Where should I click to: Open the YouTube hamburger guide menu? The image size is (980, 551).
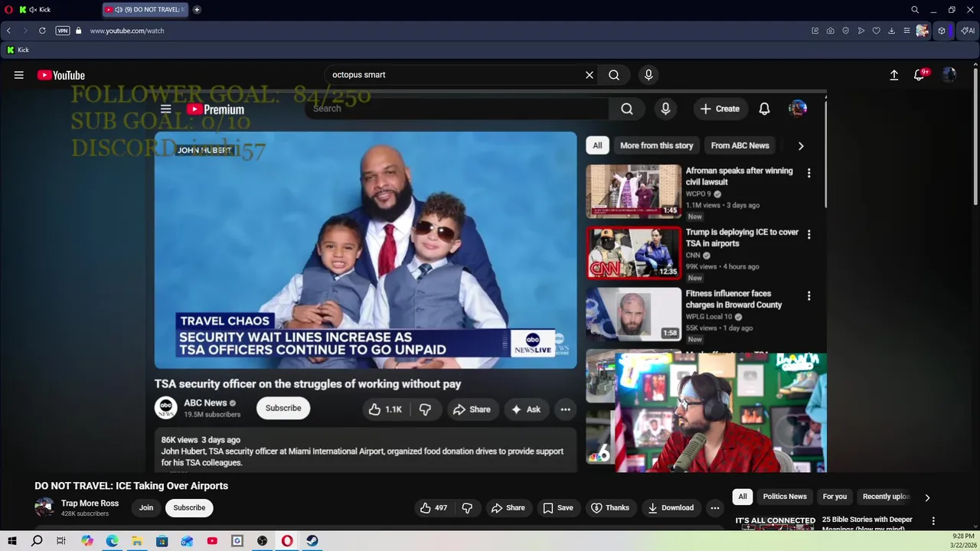tap(19, 75)
